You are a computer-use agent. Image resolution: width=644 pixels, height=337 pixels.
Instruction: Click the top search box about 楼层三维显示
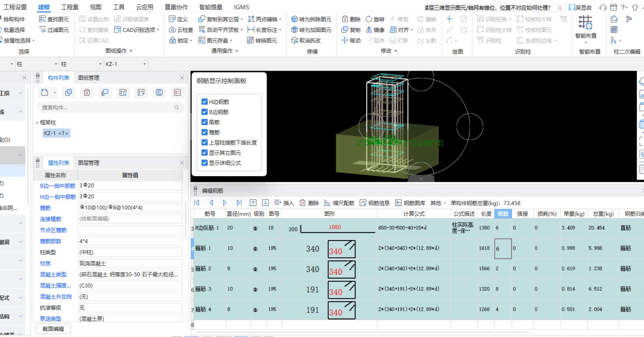click(494, 7)
